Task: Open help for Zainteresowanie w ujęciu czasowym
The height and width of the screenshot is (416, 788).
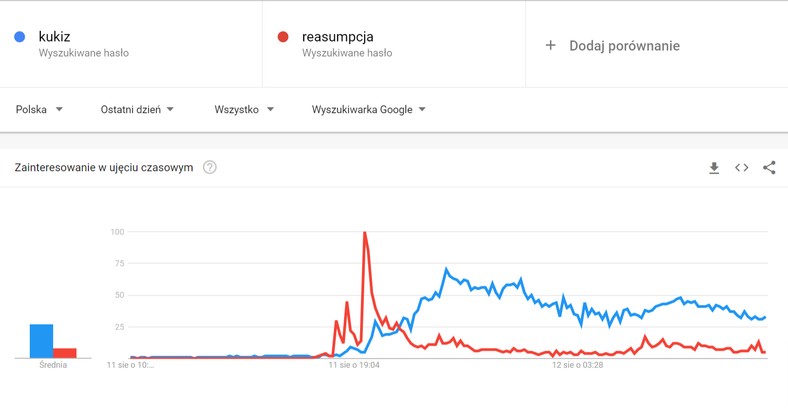Action: 210,168
